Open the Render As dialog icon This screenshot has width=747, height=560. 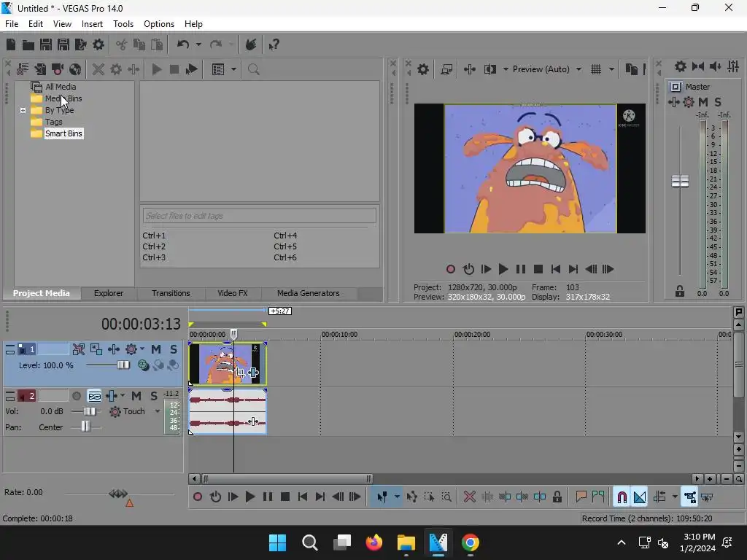[x=81, y=44]
